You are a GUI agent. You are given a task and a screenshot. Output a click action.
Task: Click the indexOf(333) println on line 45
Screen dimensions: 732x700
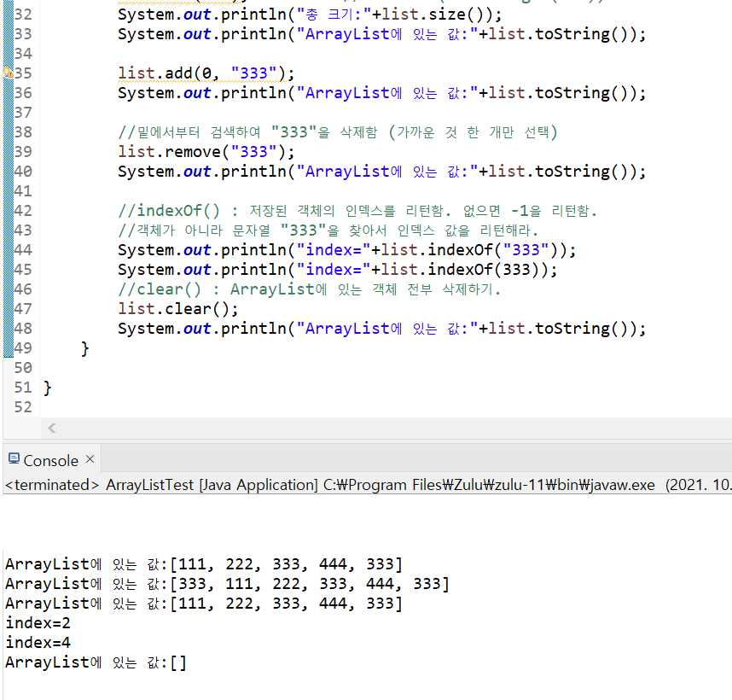(338, 270)
